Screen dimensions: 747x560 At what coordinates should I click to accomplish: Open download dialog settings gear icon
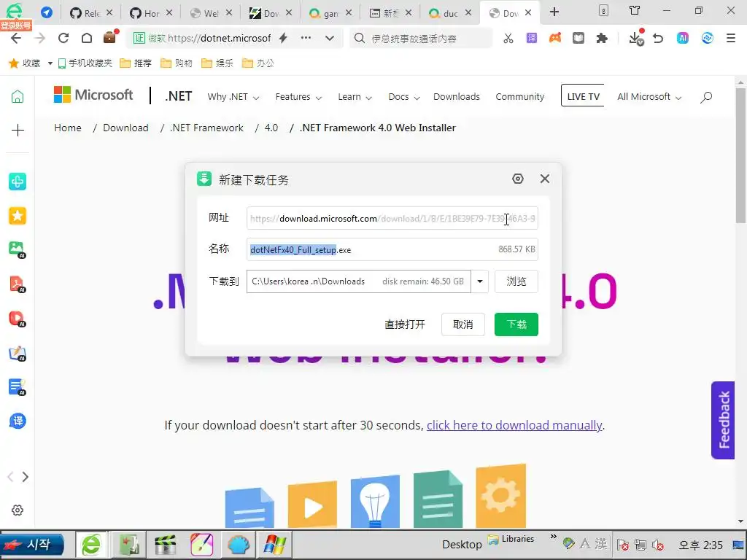[518, 179]
